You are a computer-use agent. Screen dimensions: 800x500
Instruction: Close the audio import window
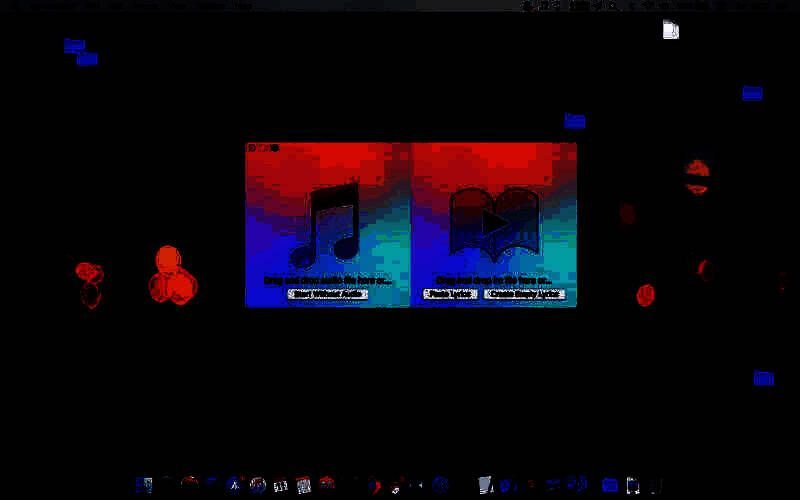coord(252,148)
